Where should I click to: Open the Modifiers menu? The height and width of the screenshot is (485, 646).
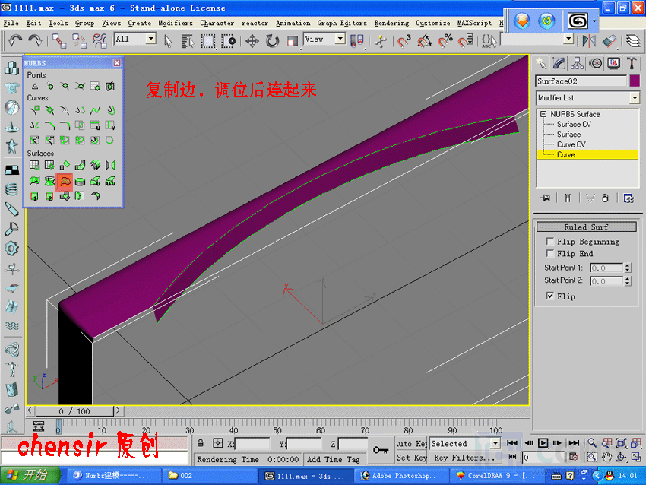click(x=176, y=23)
